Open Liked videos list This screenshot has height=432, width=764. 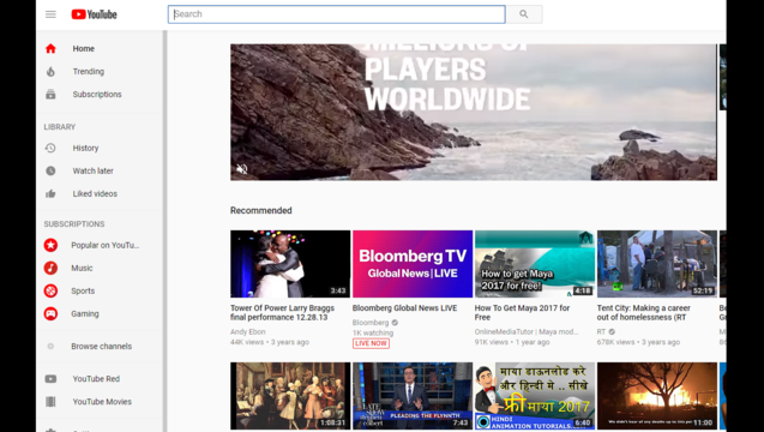pos(99,194)
